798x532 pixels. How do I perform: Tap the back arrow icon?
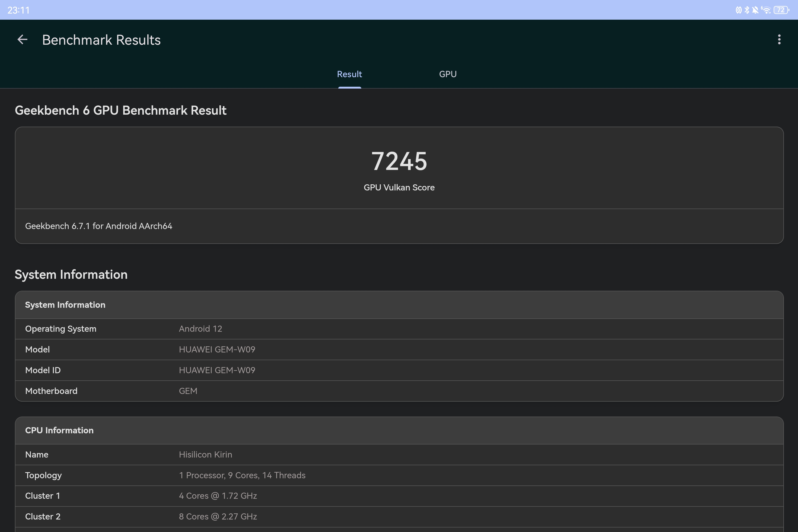tap(22, 40)
